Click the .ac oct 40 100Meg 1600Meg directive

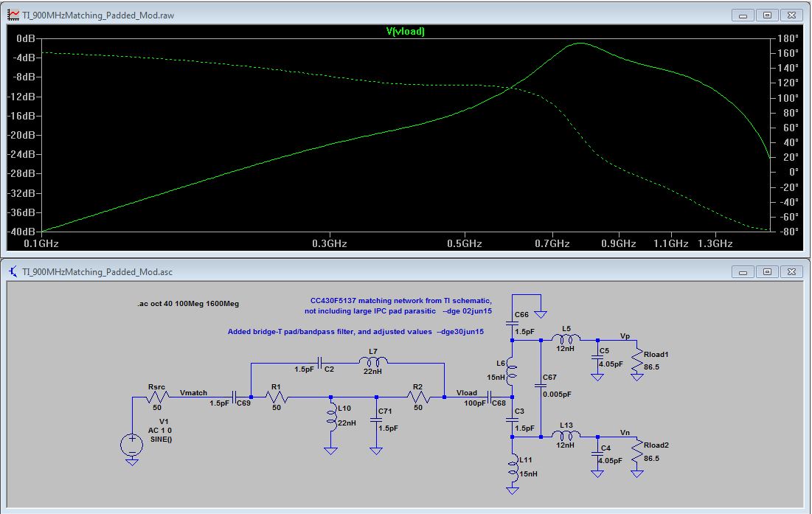[x=188, y=304]
